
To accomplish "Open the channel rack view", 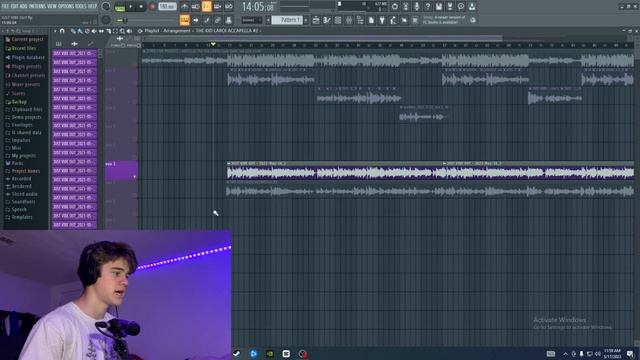I will pyautogui.click(x=338, y=20).
